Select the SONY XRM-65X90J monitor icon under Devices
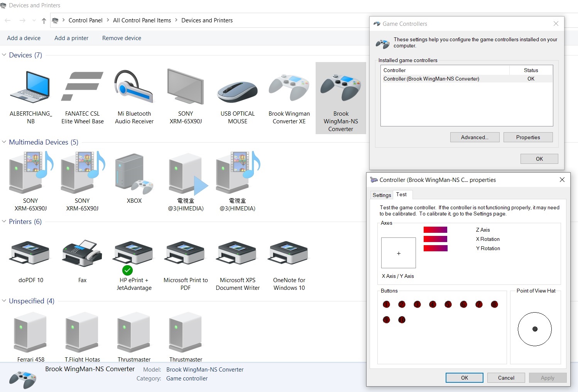The image size is (578, 392). pos(186,86)
